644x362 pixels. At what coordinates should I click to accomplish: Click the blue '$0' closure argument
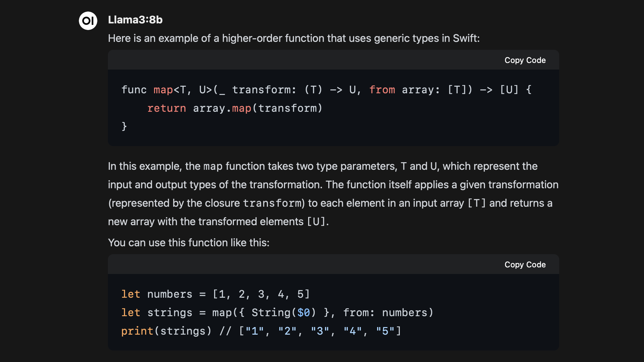[304, 313]
